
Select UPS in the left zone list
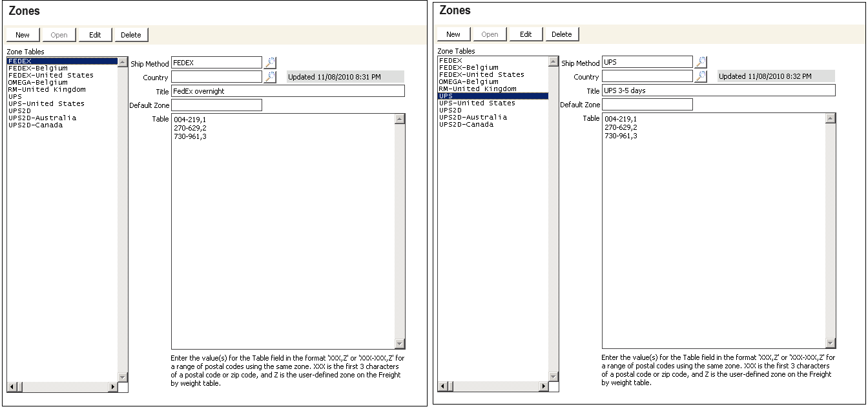pyautogui.click(x=62, y=96)
